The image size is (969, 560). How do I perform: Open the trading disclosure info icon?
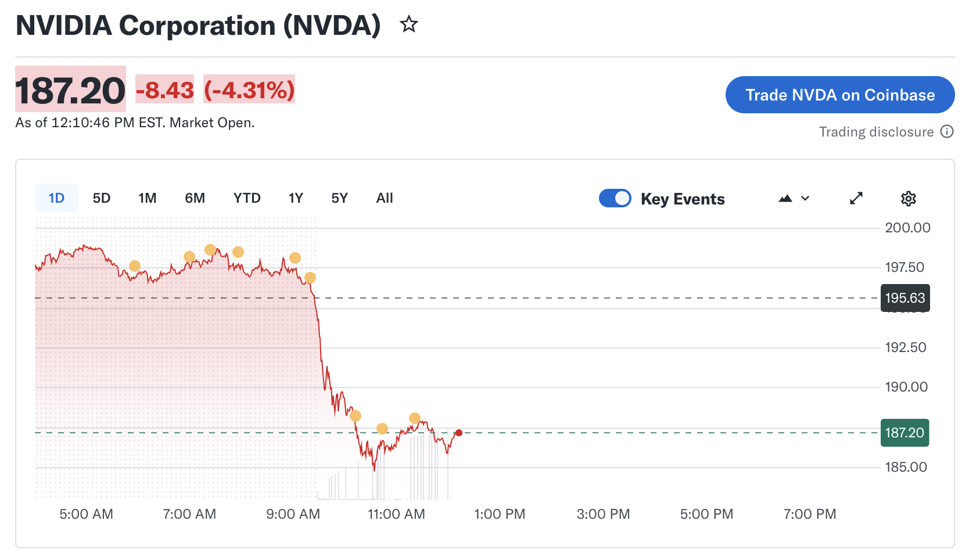pos(947,131)
